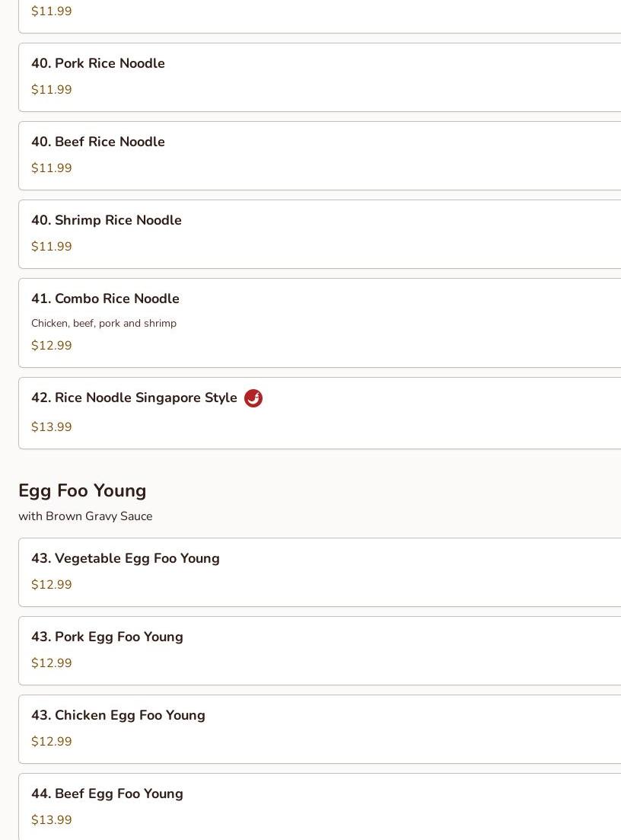Click the partially visible top item priced $11.99
This screenshot has height=840, width=621.
52,11
